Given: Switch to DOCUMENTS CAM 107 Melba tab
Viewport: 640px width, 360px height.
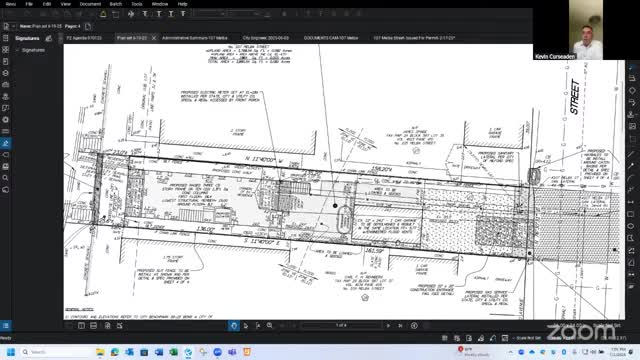Looking at the screenshot, I should pos(331,38).
